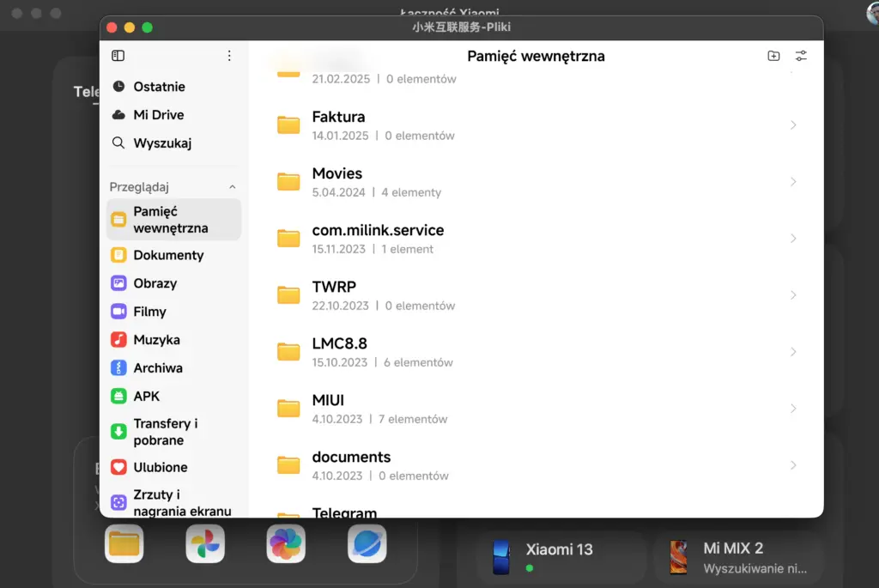Select Obrazy category
Viewport: 879px width, 588px height.
point(155,283)
